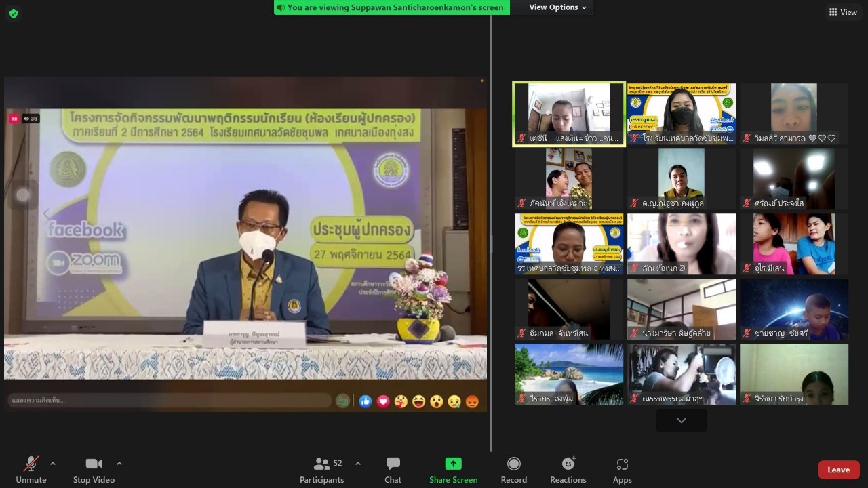Click the divider between shared screen and gallery
This screenshot has height=488, width=868.
(491, 244)
